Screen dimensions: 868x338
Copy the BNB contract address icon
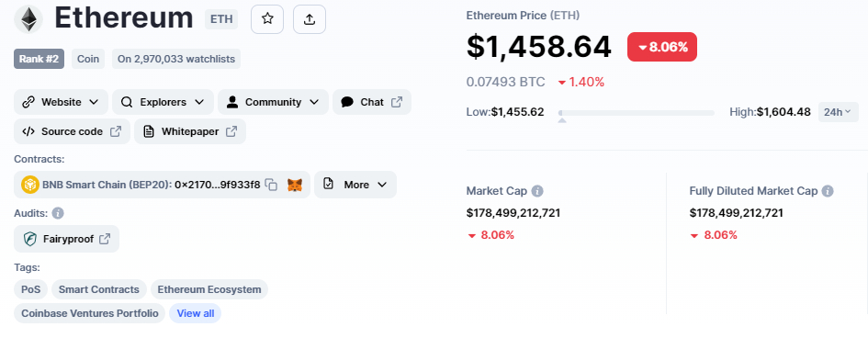271,185
